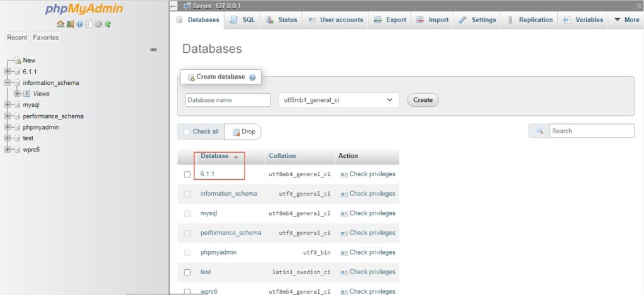Viewport: 644px width, 295px height.
Task: Click the Database name input field
Action: pyautogui.click(x=228, y=100)
